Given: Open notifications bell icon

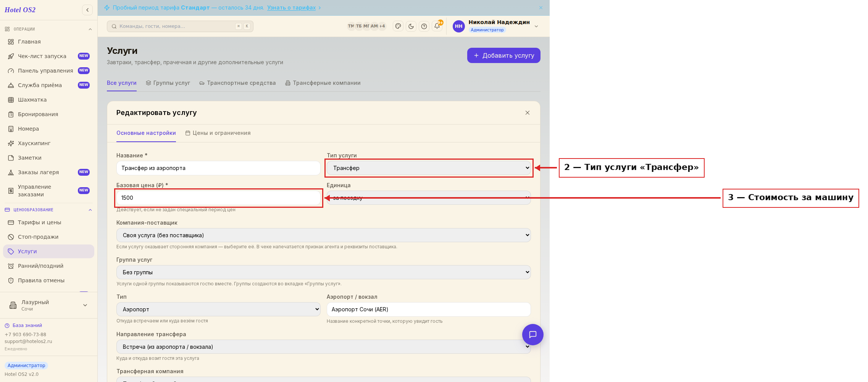Looking at the screenshot, I should pyautogui.click(x=437, y=26).
